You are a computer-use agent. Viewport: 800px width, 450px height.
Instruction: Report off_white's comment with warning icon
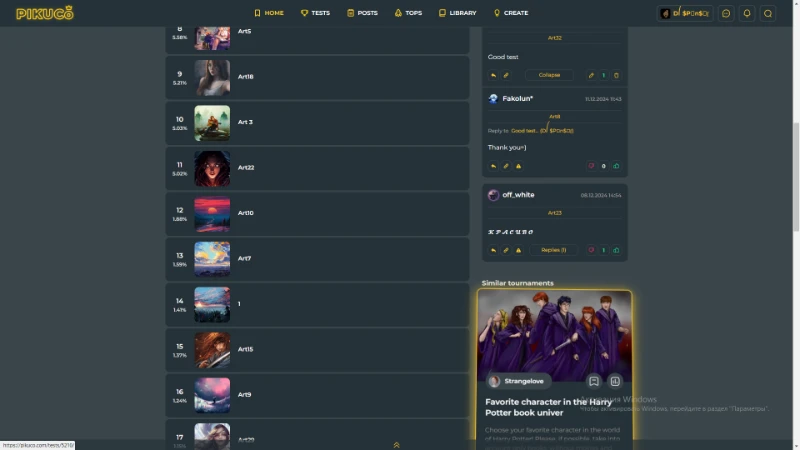pos(518,251)
